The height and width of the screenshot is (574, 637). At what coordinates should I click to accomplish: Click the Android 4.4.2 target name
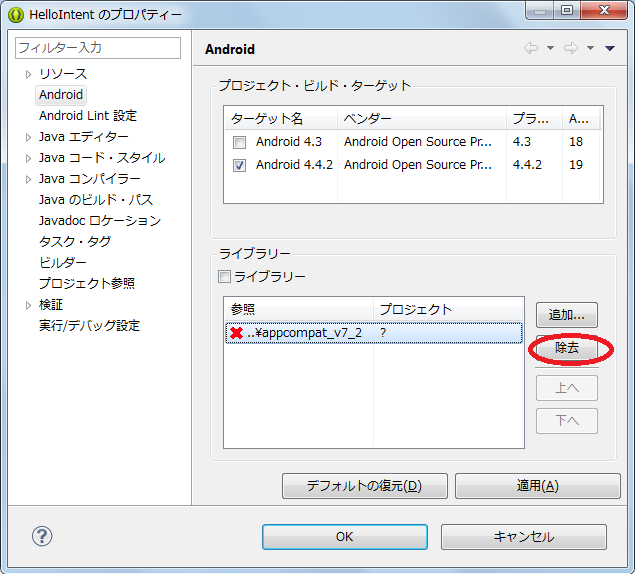point(294,165)
